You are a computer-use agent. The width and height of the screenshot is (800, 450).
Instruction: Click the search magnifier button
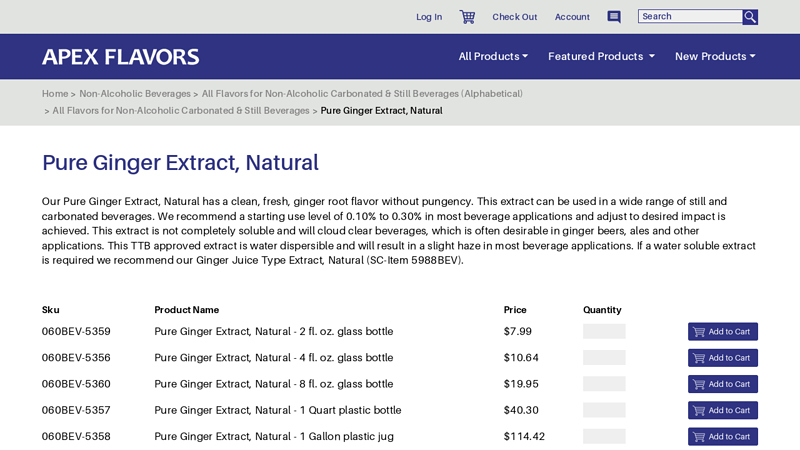tap(750, 17)
